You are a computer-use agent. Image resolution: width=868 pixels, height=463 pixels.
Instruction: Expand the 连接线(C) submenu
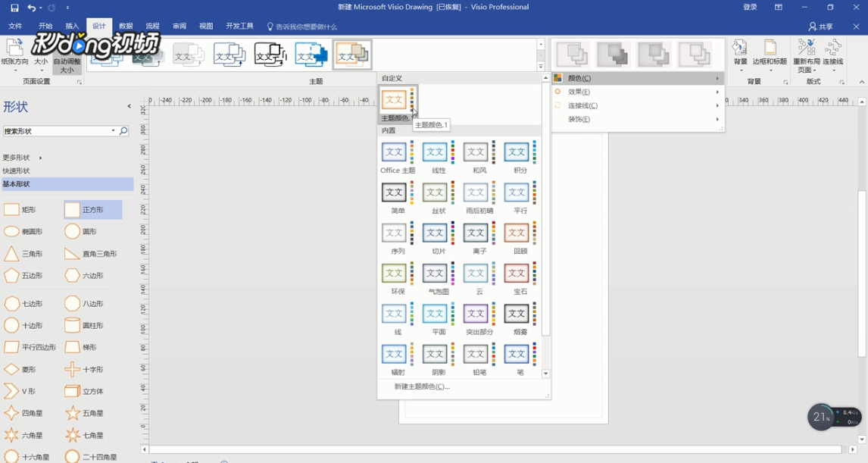638,105
